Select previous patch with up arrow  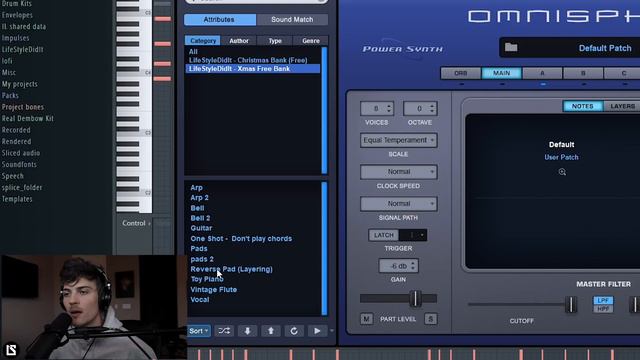[271, 331]
